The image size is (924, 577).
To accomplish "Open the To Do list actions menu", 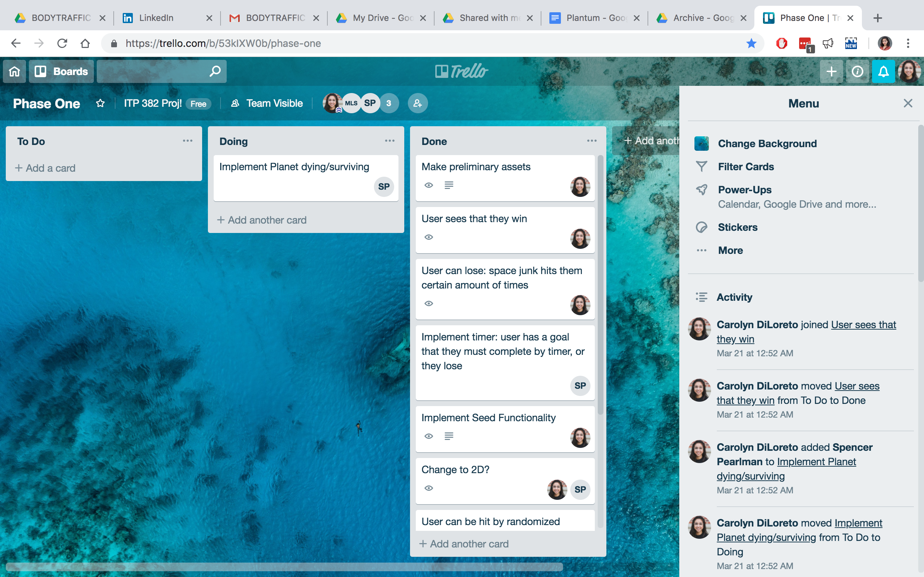I will pyautogui.click(x=187, y=141).
